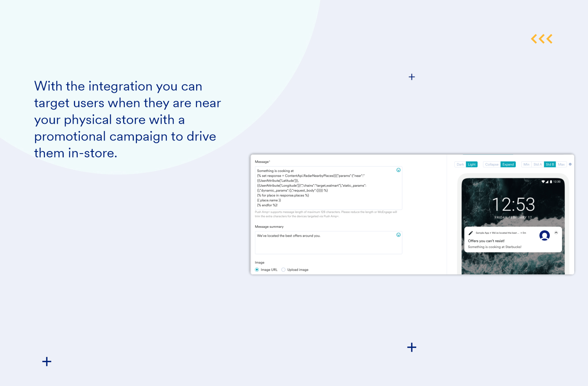Screen dimensions: 588x386
Task: Choose the Min preview size
Action: [x=526, y=164]
